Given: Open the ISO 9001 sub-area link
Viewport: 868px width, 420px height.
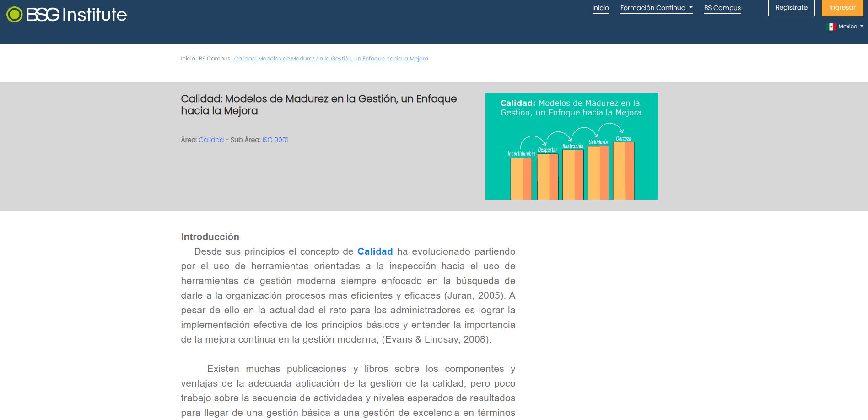Looking at the screenshot, I should click(275, 140).
